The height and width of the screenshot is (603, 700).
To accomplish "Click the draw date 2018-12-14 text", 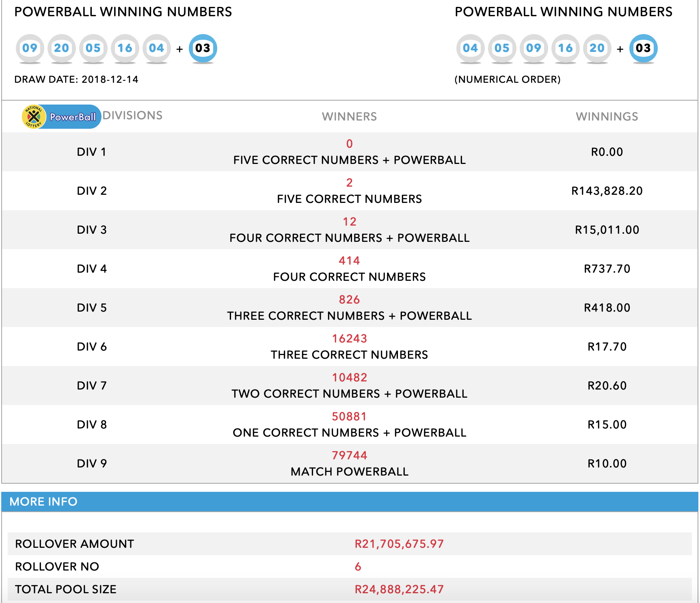I will 110,80.
